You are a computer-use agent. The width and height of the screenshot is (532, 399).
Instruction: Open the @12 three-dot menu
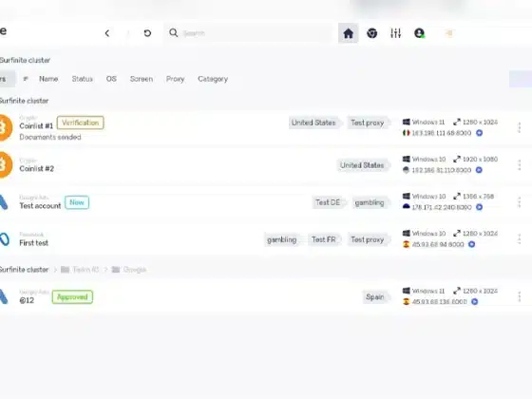(x=519, y=296)
